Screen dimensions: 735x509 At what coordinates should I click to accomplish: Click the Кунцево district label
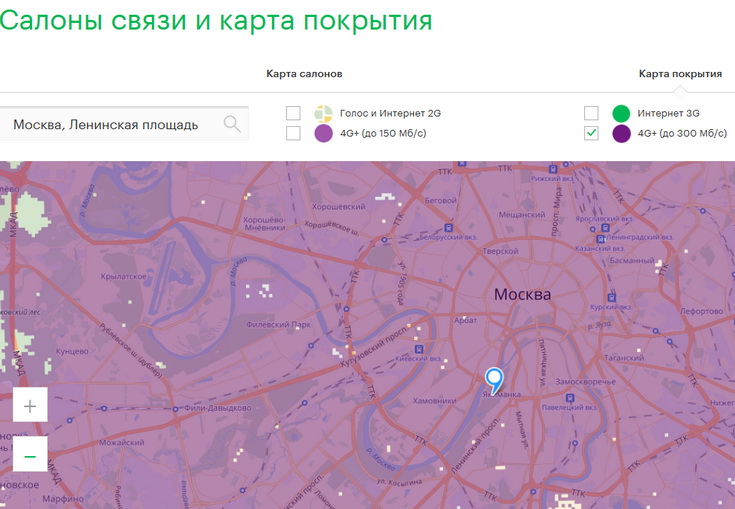[72, 351]
